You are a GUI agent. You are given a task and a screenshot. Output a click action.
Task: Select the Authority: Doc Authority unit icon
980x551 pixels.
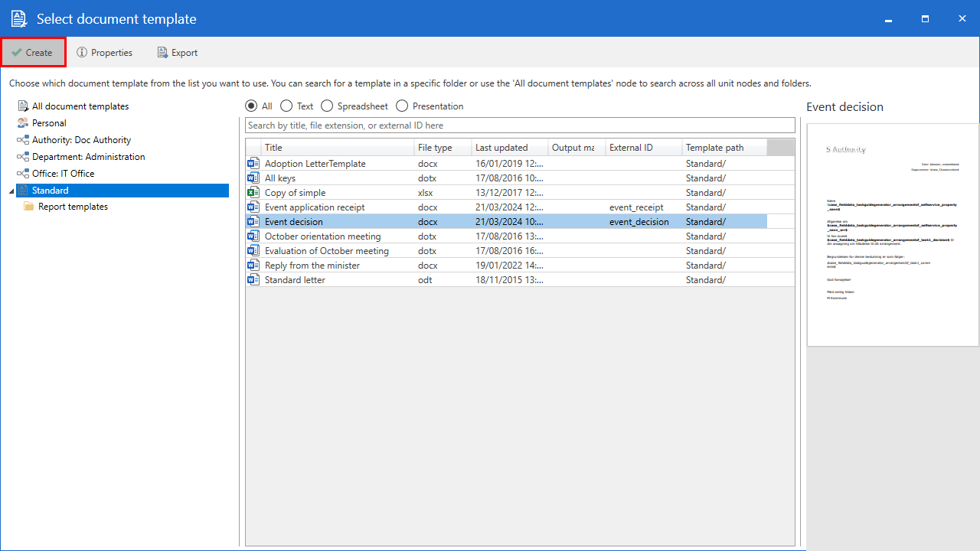pos(23,140)
